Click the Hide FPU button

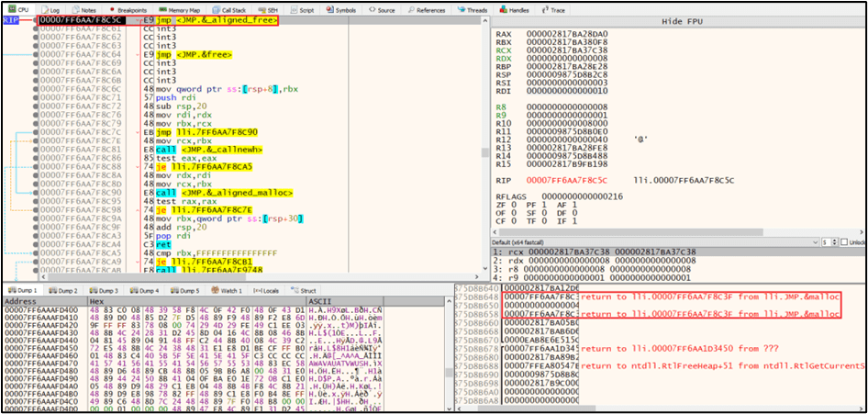pyautogui.click(x=678, y=20)
